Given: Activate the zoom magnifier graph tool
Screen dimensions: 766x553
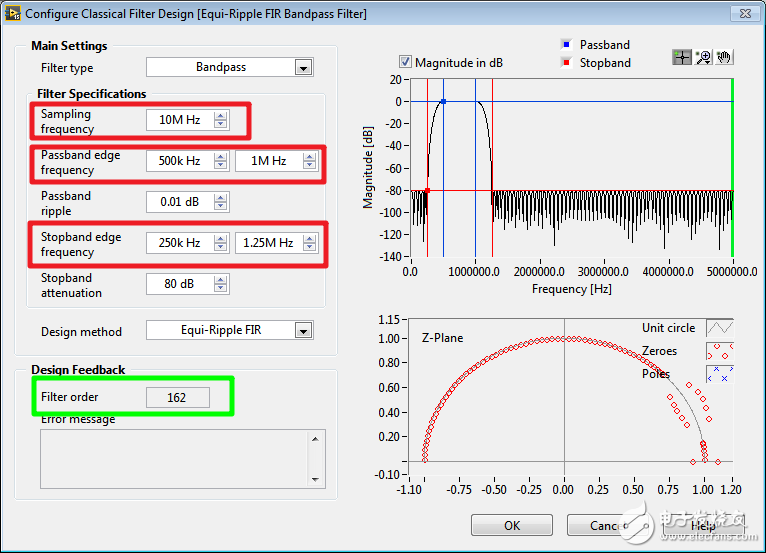Looking at the screenshot, I should [x=703, y=58].
